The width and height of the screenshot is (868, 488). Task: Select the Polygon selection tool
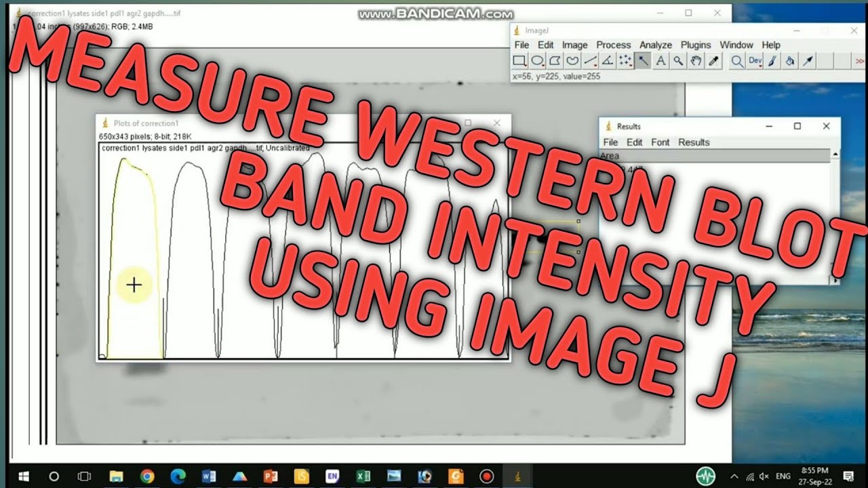click(555, 61)
